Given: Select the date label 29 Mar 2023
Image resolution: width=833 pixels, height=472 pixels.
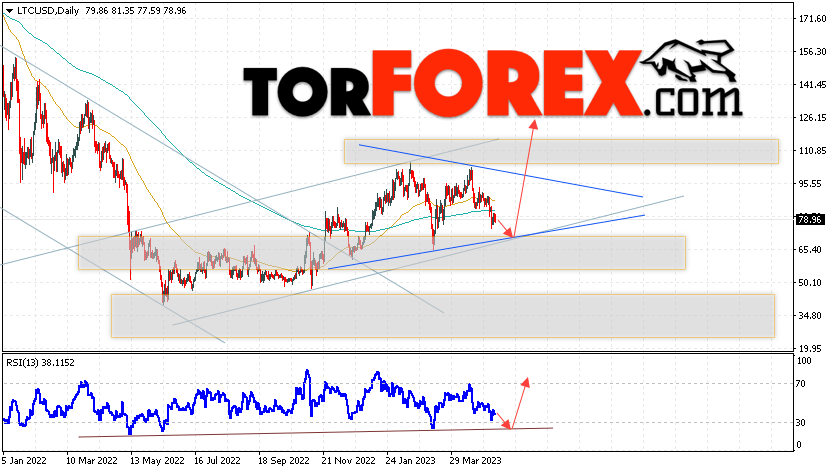Looking at the screenshot, I should [475, 460].
